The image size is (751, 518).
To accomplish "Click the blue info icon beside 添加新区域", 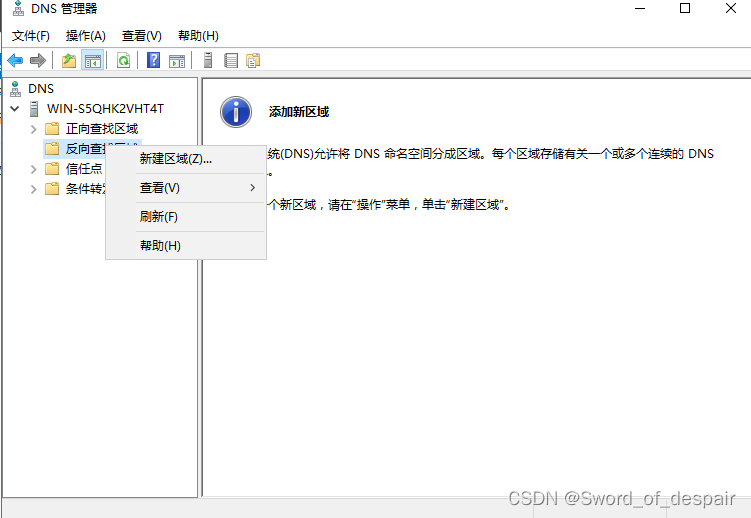I will click(236, 112).
